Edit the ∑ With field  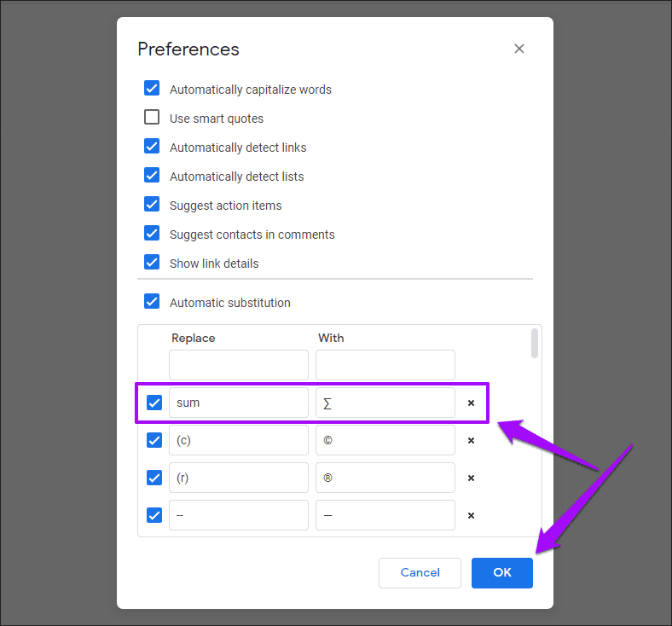coord(385,403)
